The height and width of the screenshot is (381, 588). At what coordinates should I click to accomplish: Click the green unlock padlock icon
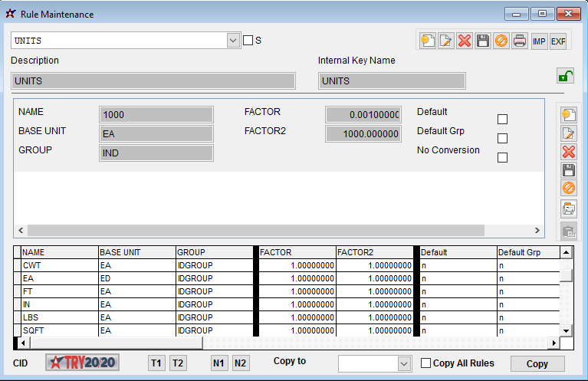pos(565,76)
